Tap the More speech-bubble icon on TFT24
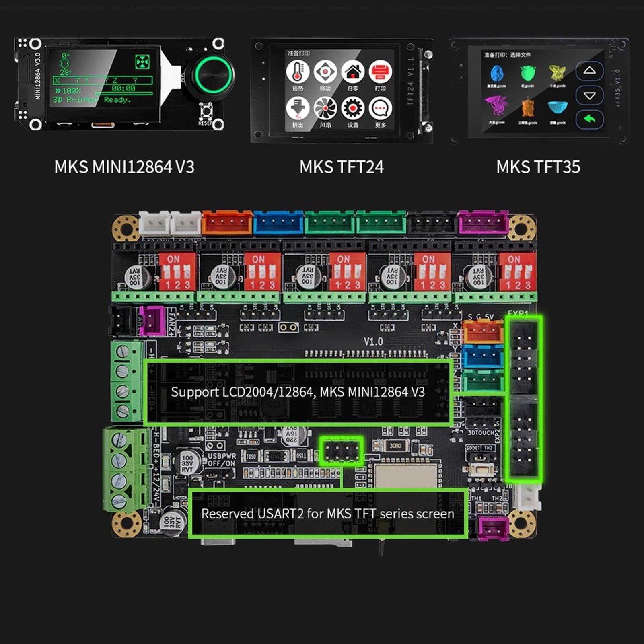This screenshot has width=644, height=644. pos(380,108)
